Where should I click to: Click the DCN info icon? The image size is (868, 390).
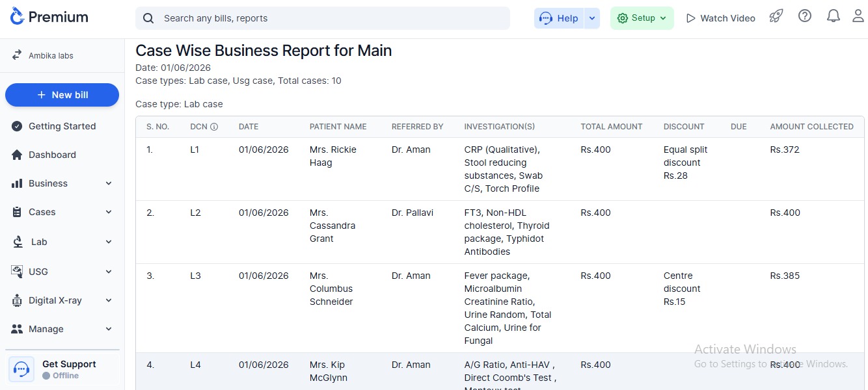(214, 127)
